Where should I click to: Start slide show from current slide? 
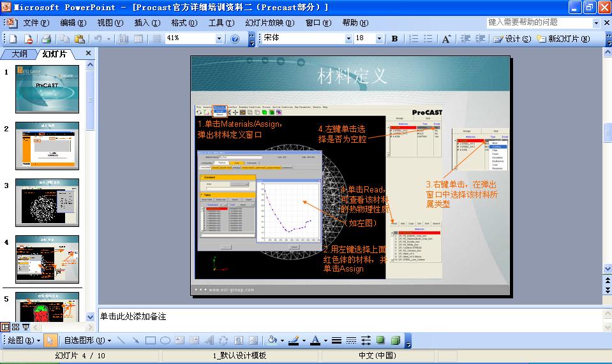tap(26, 327)
